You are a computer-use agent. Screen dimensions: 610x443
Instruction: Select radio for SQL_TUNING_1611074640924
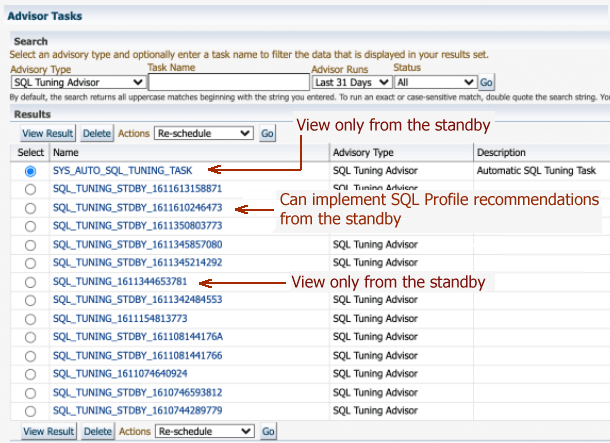click(30, 374)
